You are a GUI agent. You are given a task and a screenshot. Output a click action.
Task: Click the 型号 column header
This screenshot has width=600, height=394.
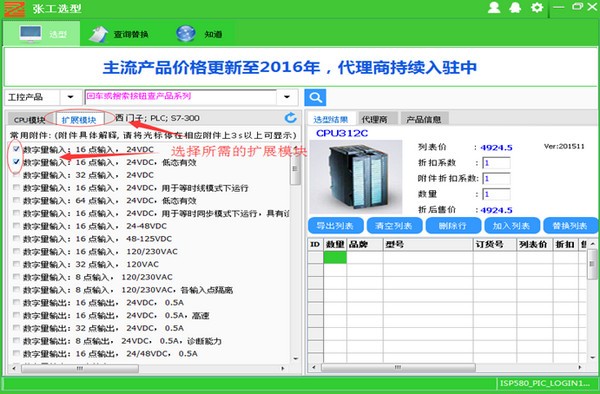pyautogui.click(x=428, y=244)
